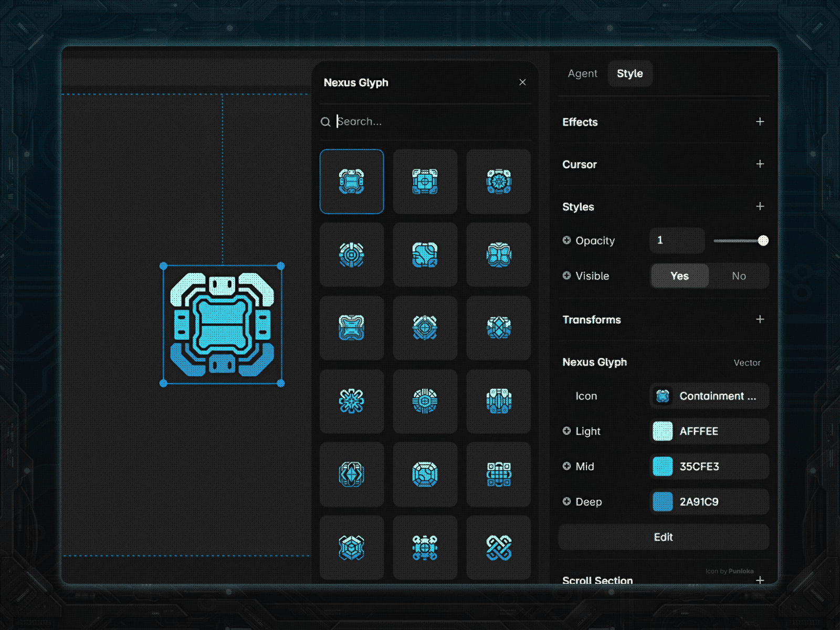Open the Mid color swatch

pos(663,466)
